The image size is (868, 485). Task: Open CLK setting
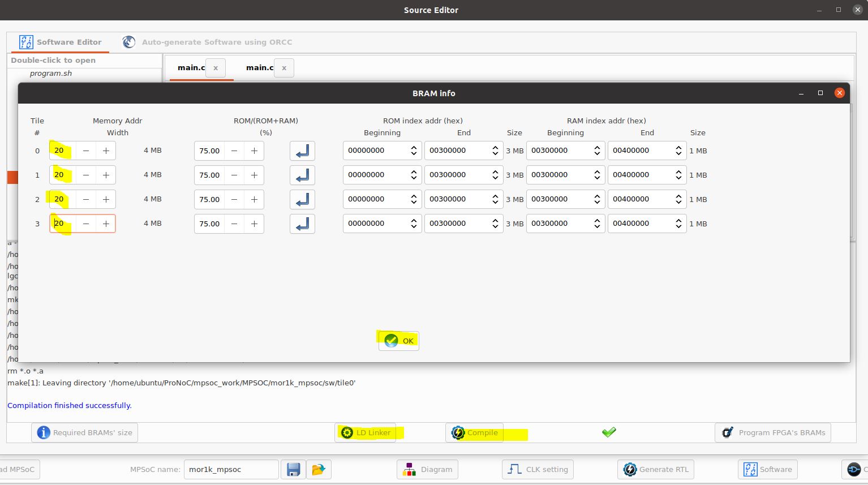538,469
